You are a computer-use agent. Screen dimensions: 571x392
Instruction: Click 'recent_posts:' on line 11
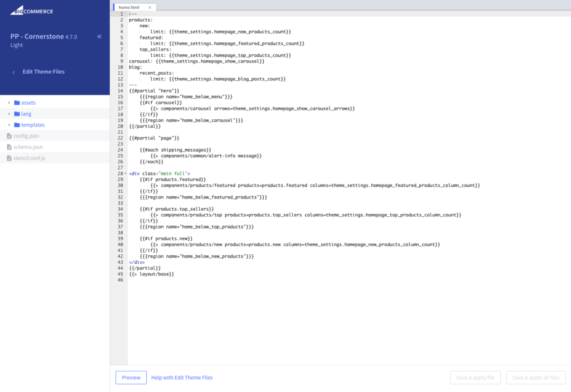(x=157, y=73)
